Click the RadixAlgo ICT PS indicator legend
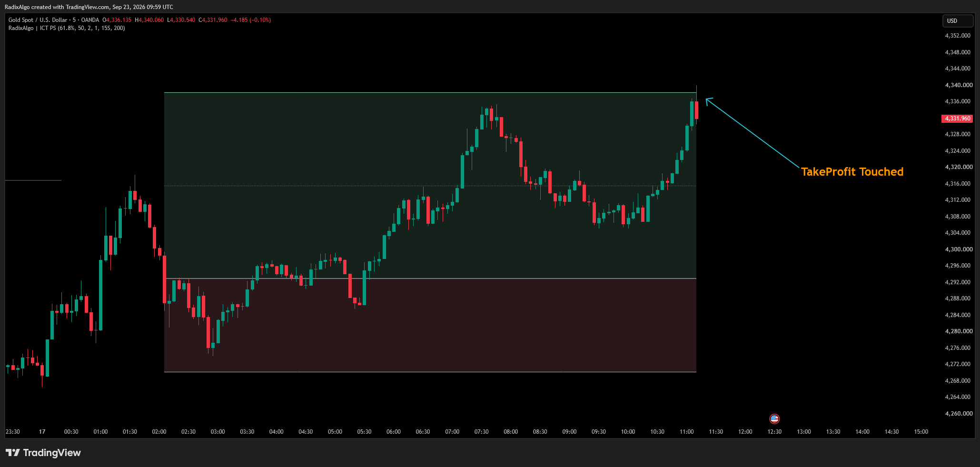This screenshot has height=467, width=980. click(67, 28)
